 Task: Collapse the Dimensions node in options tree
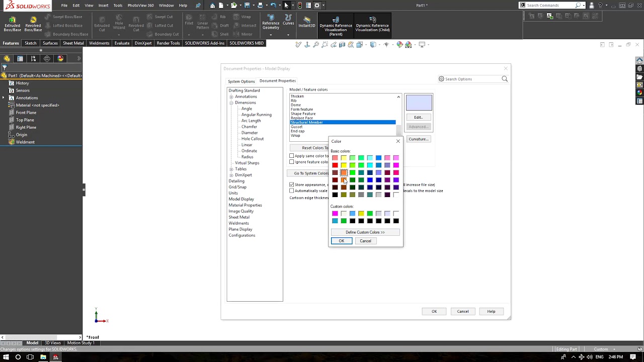tap(231, 103)
